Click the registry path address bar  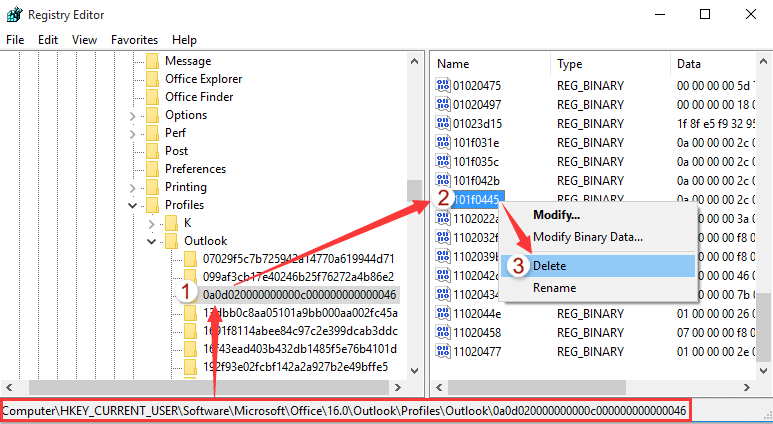[x=345, y=411]
